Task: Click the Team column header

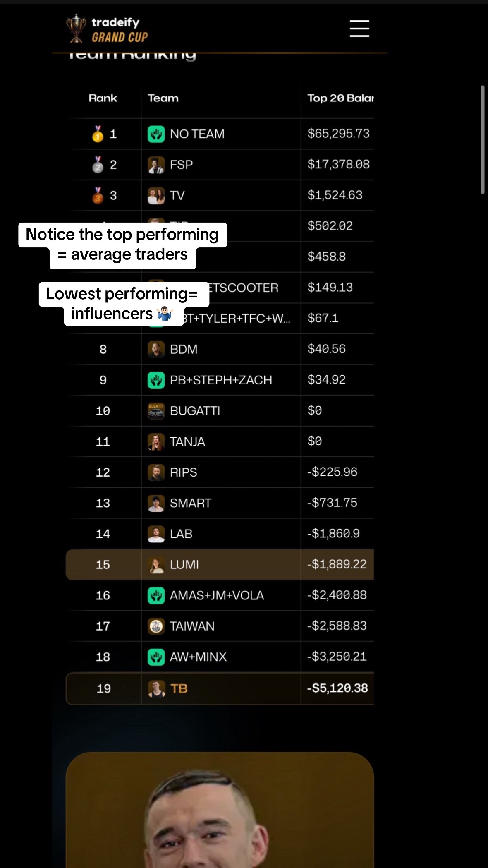Action: (163, 98)
